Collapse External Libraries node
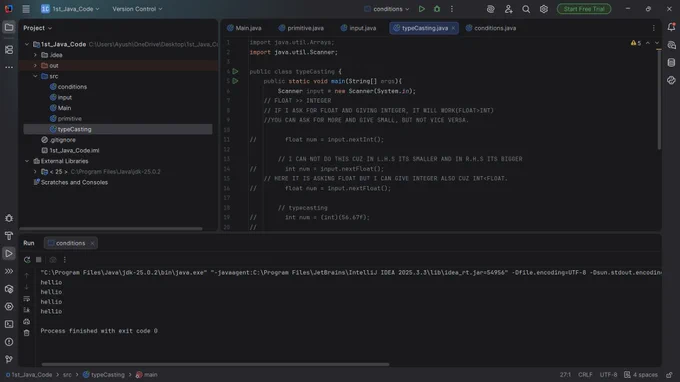680x382 pixels. [27, 161]
